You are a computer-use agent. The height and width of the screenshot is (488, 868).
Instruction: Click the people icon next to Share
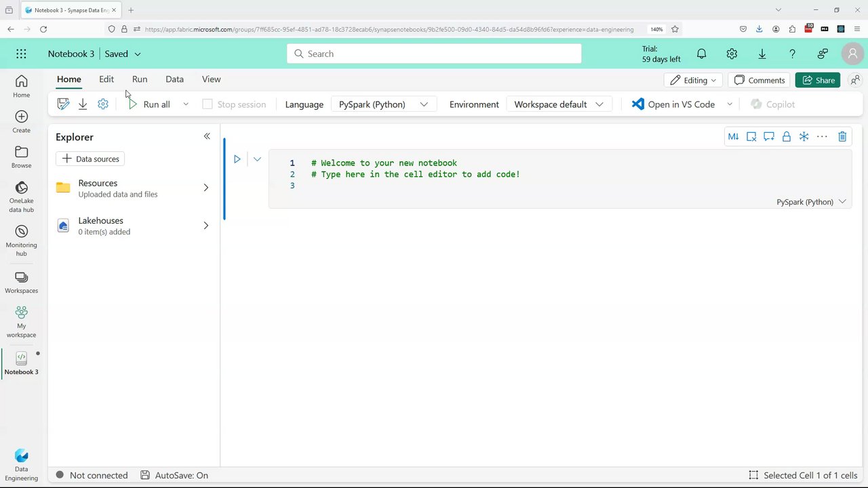click(x=855, y=80)
